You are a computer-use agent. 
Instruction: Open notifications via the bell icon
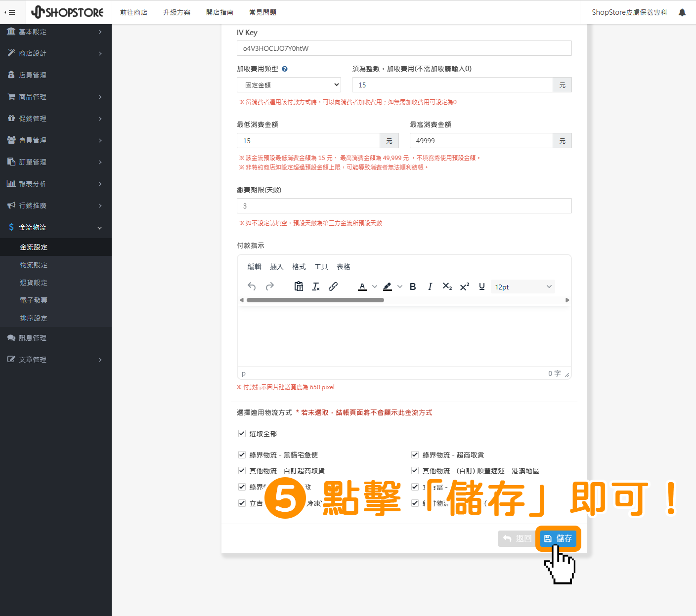pos(682,12)
